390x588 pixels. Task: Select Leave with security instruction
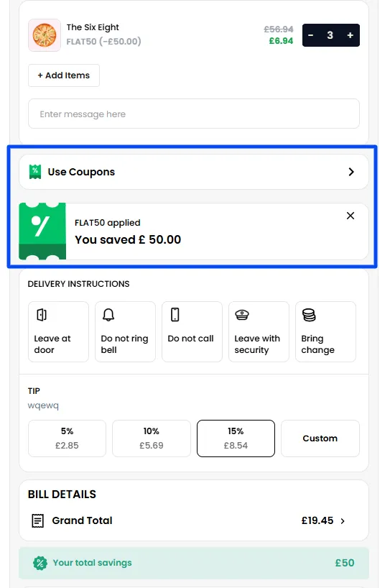[x=259, y=331]
